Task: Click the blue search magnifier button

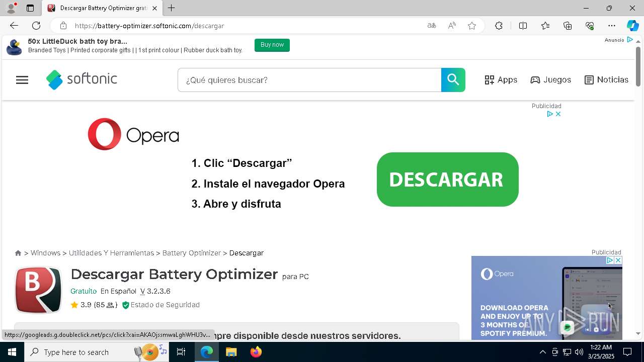Action: click(x=453, y=80)
